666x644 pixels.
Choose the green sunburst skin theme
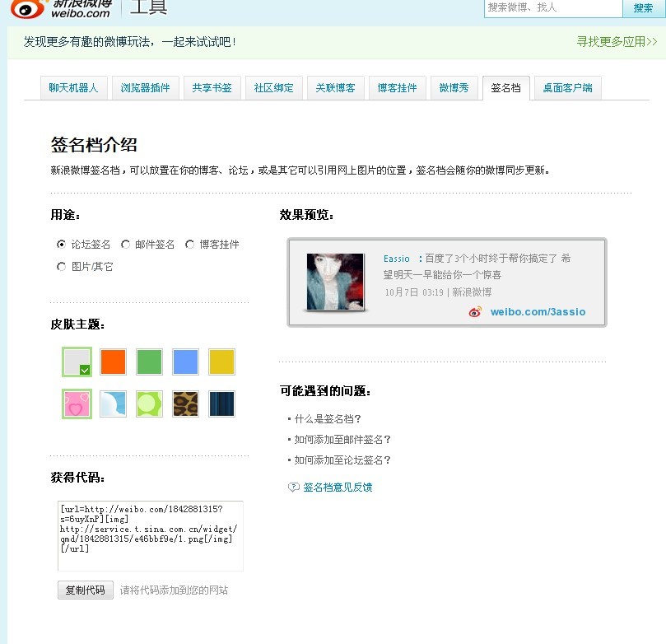pos(149,404)
